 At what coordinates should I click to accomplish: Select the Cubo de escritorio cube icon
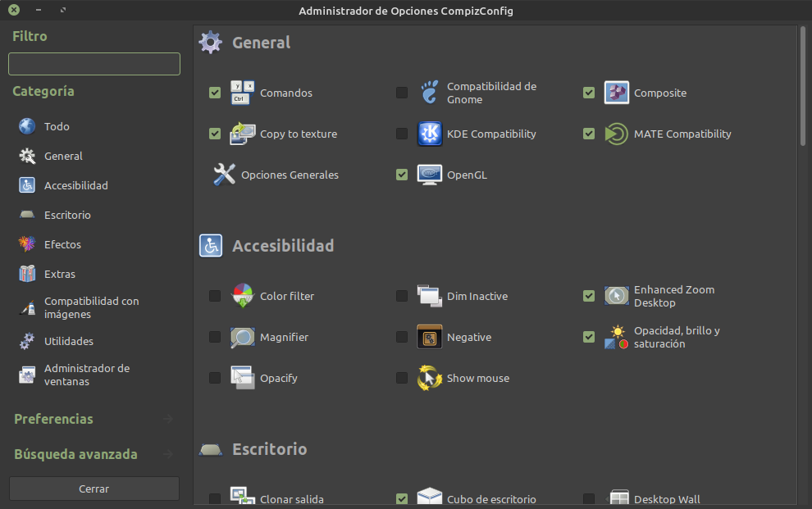pyautogui.click(x=429, y=498)
